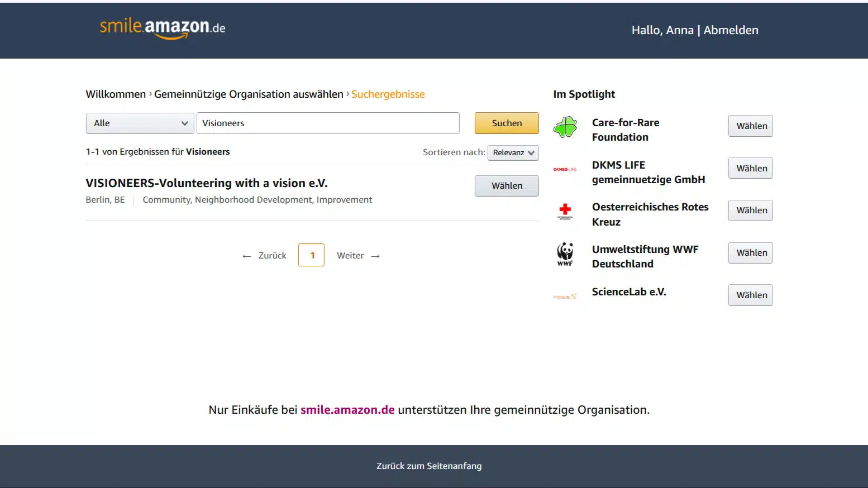The image size is (868, 488).
Task: Click Zurück zum Seitenanfang in the footer
Action: (x=429, y=466)
